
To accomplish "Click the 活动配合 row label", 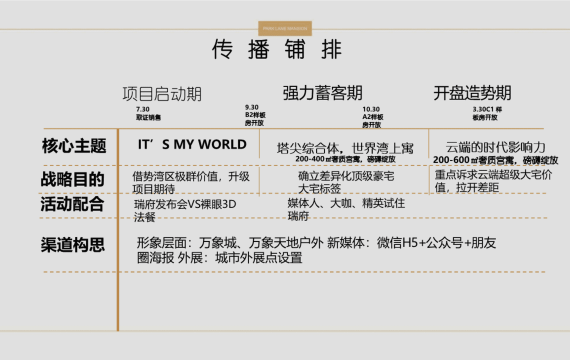I will [72, 204].
